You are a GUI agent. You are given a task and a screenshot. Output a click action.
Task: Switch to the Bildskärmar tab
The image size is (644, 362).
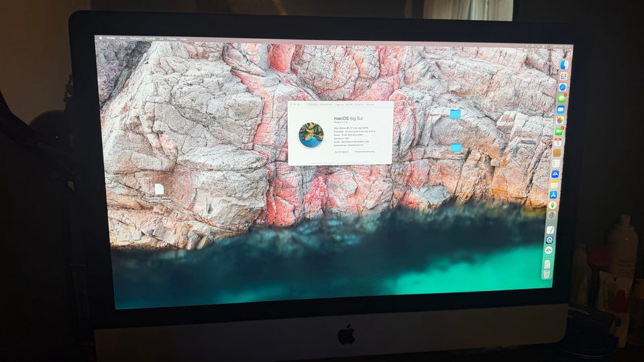(x=326, y=105)
